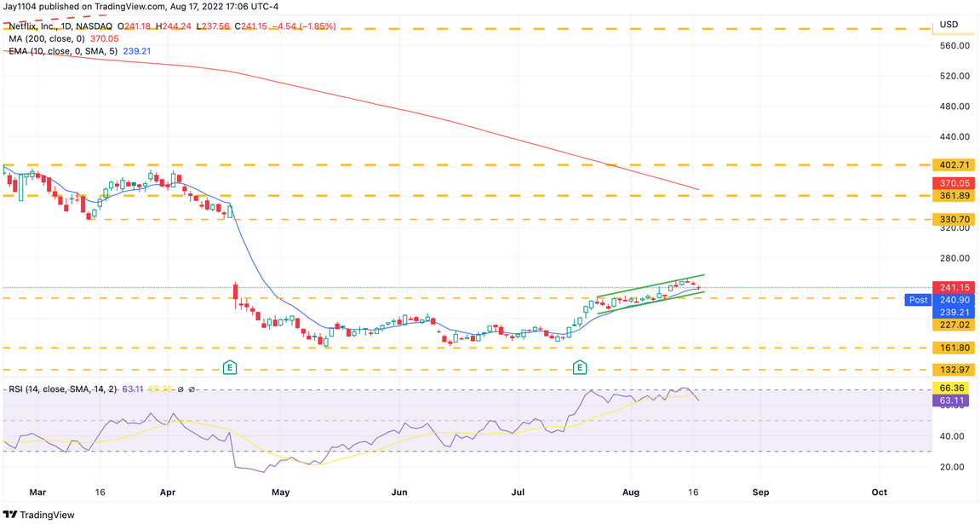Image resolution: width=980 pixels, height=524 pixels.
Task: Click the 227.02 orange price label
Action: click(x=954, y=325)
